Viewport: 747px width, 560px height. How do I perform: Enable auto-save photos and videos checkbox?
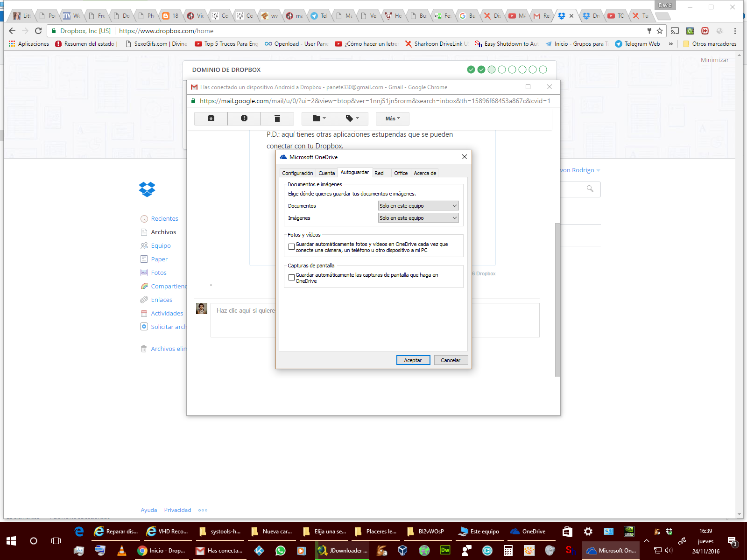291,247
